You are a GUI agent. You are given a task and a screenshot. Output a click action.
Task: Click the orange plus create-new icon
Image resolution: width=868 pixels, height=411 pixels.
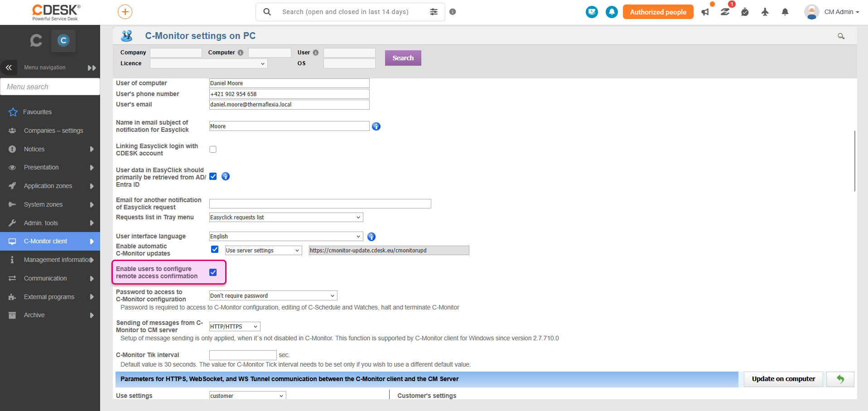[x=125, y=12]
